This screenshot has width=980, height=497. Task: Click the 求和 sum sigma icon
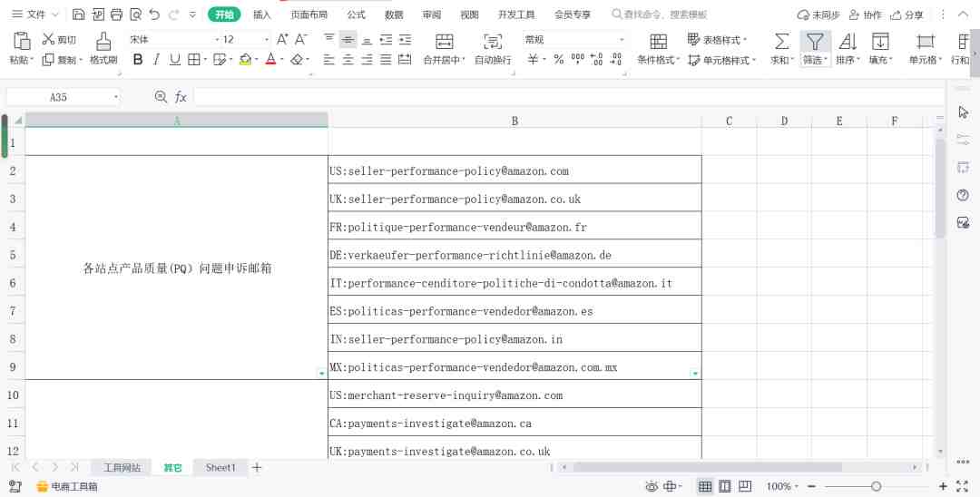781,41
